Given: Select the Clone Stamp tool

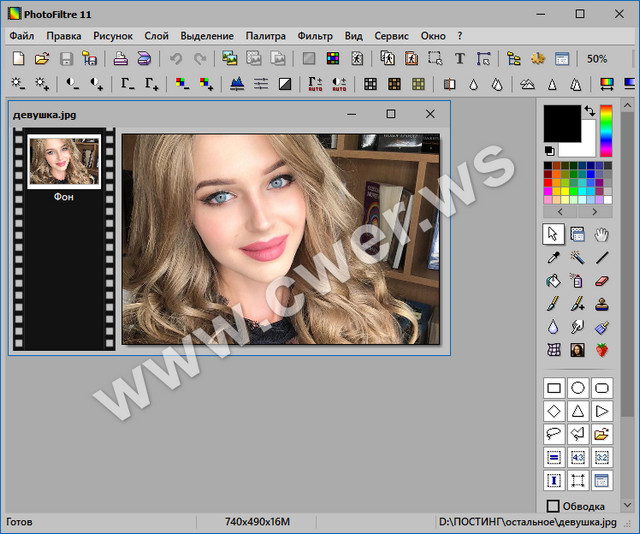Looking at the screenshot, I should point(601,304).
